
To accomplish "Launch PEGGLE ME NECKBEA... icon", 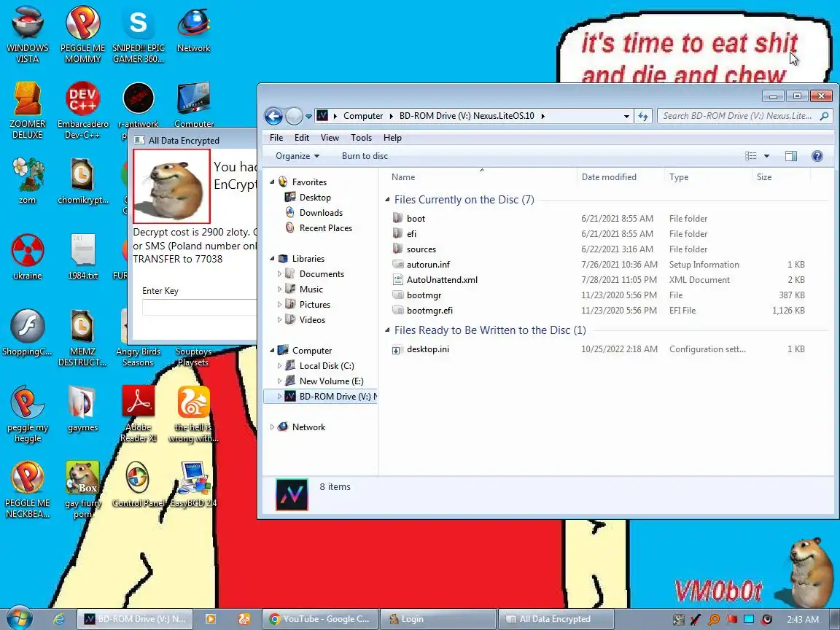I will pos(27,490).
